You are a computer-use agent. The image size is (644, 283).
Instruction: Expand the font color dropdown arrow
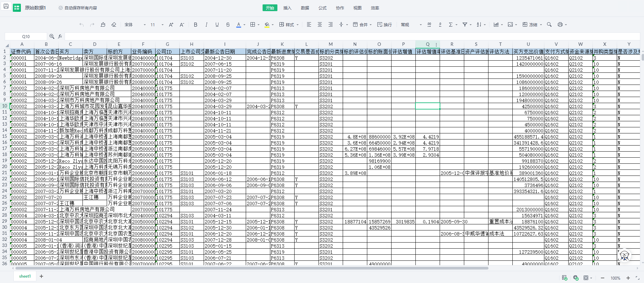tap(244, 25)
